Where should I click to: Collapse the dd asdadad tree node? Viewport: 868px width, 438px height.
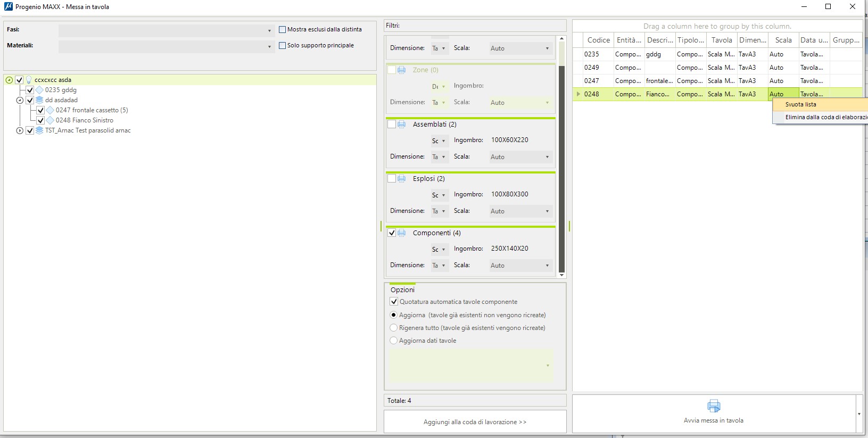coord(20,100)
